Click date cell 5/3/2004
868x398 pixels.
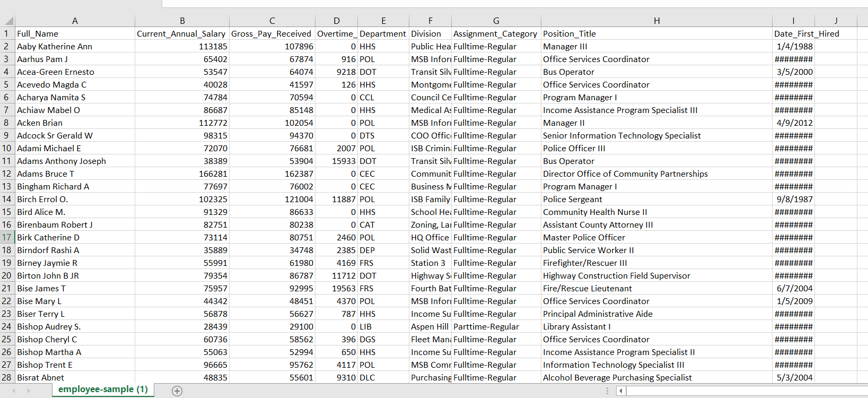tap(793, 377)
